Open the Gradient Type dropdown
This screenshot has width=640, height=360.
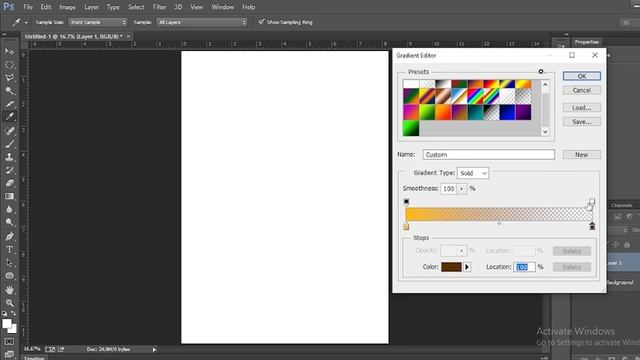(x=473, y=173)
